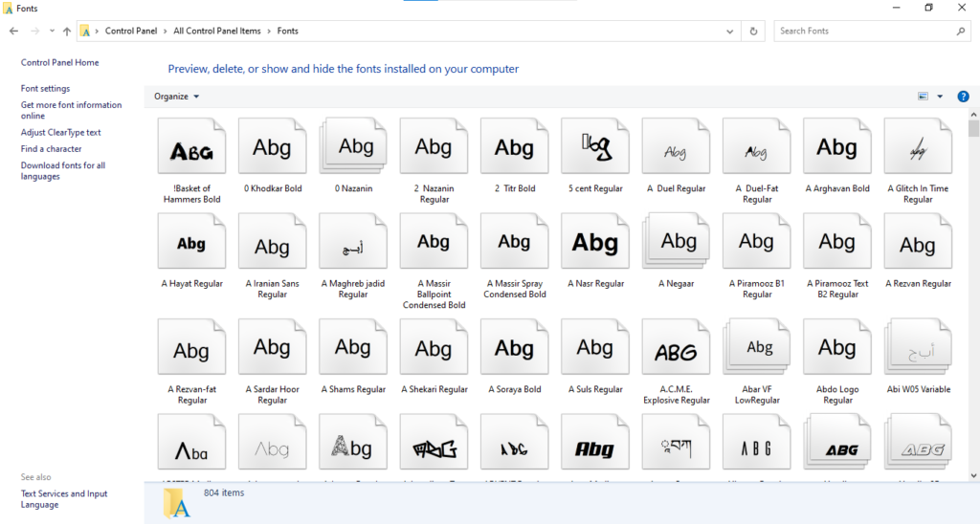Select the A Piramooz Text B2 Regular font
This screenshot has width=980, height=524.
(836, 242)
